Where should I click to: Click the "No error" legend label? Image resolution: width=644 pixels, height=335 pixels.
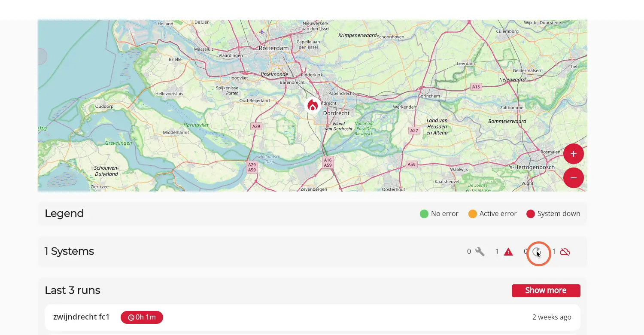click(445, 213)
